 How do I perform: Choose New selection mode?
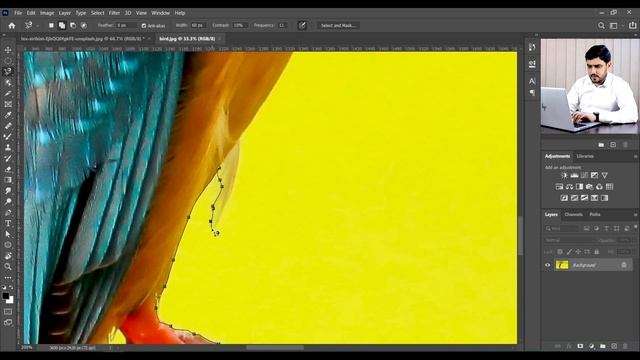click(51, 25)
